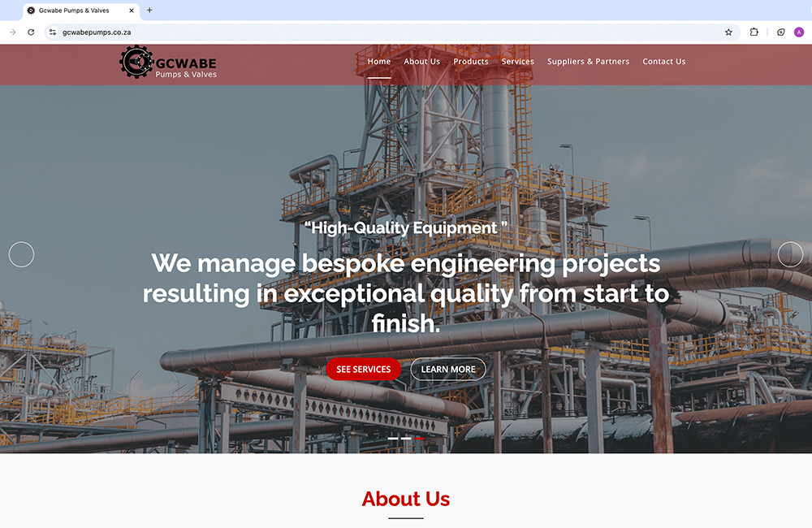Open the purple profile avatar
This screenshot has height=528, width=812.
799,32
